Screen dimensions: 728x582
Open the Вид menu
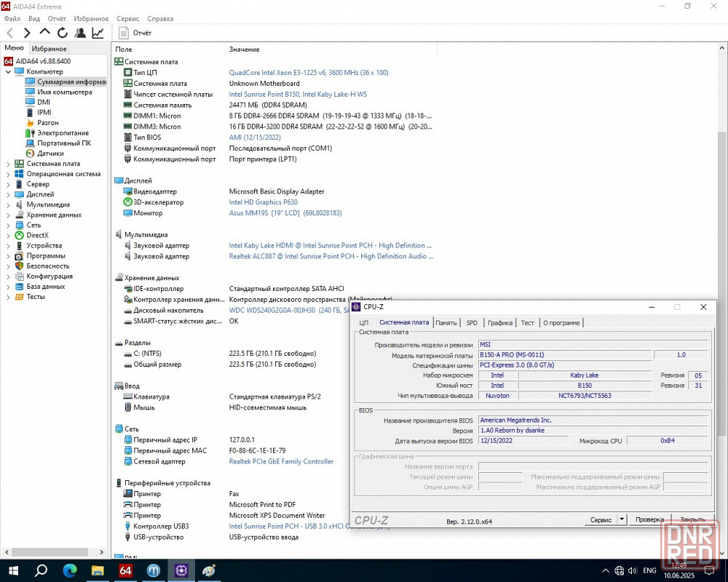pos(34,19)
